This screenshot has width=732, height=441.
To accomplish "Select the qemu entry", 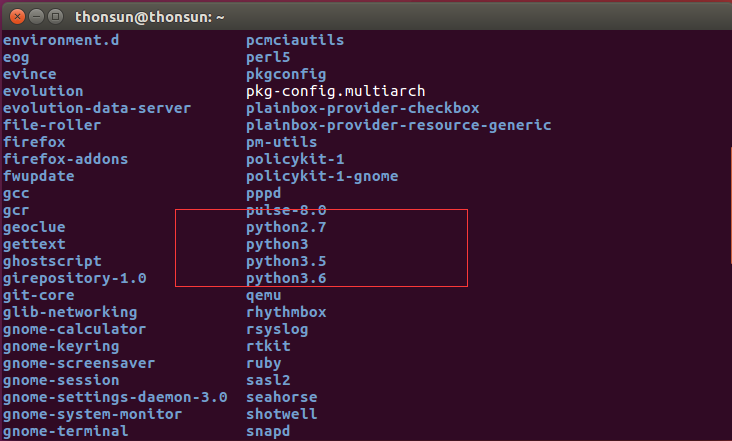I will click(264, 295).
